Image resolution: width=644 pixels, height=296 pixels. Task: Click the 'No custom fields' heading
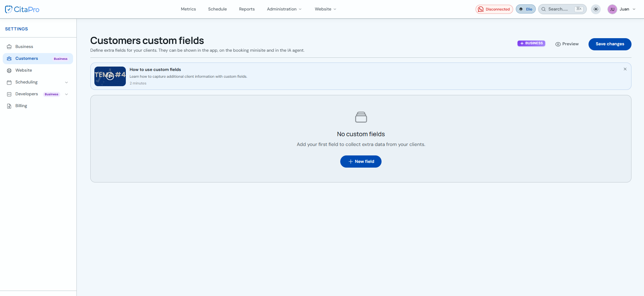361,134
